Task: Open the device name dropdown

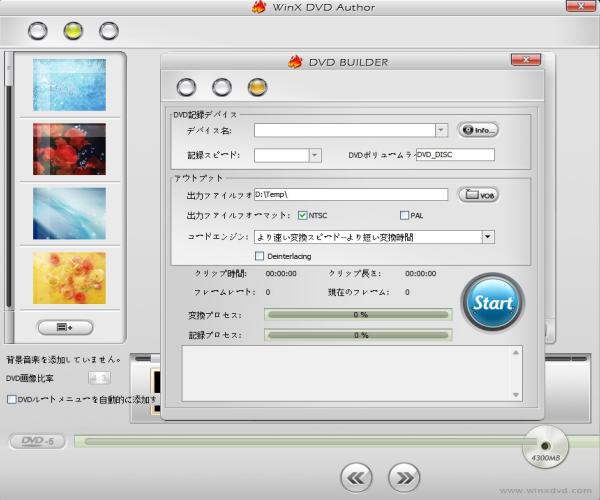Action: point(441,130)
